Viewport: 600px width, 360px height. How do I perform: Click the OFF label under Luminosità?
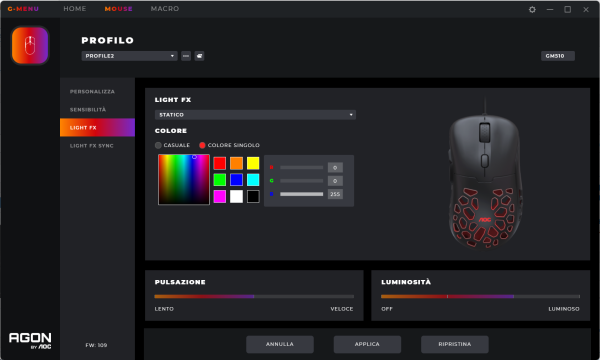pos(387,309)
